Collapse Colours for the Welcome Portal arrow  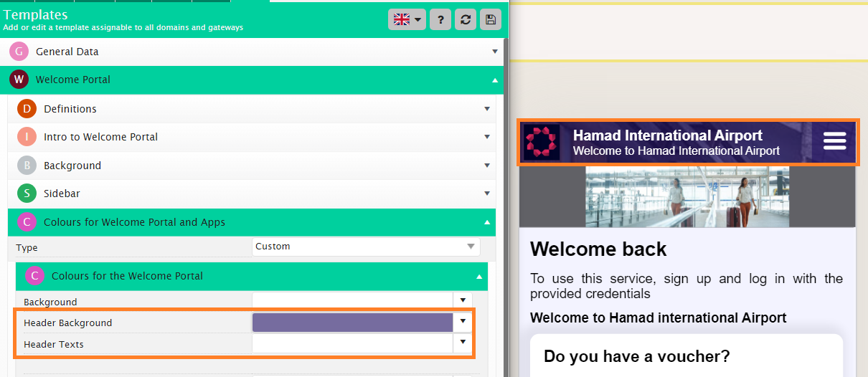[479, 276]
